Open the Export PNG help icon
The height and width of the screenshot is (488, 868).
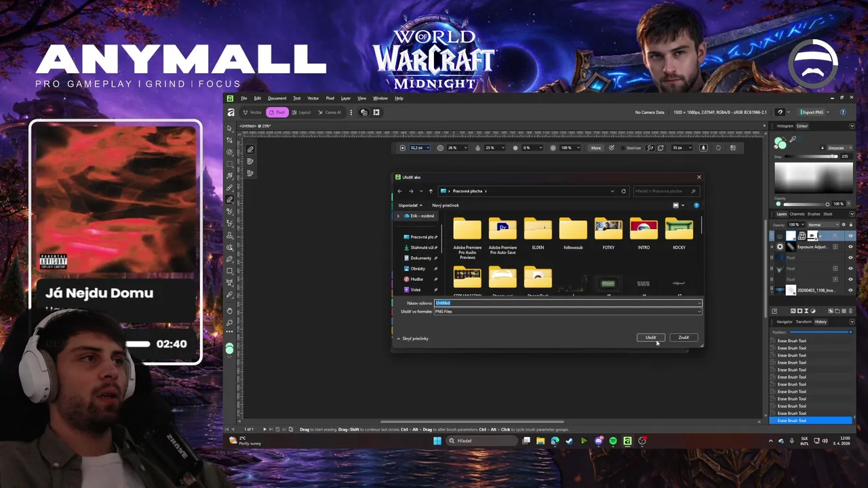tap(843, 112)
